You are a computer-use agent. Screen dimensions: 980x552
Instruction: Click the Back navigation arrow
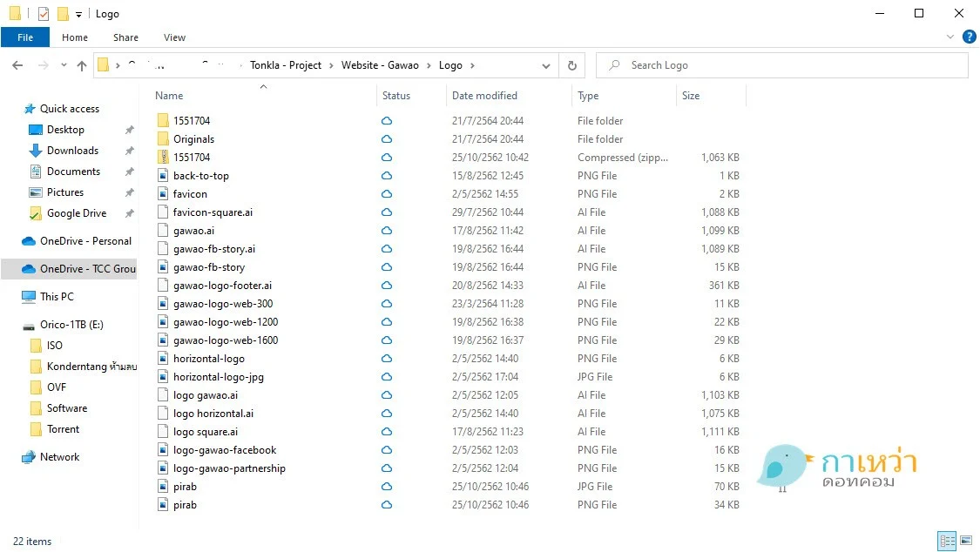17,65
